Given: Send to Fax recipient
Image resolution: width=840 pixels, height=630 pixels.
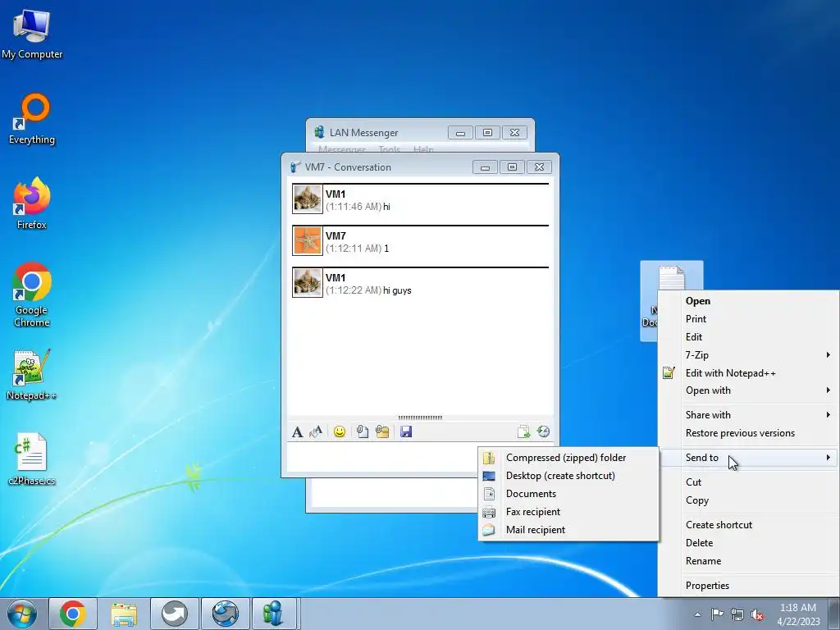Looking at the screenshot, I should (568, 512).
